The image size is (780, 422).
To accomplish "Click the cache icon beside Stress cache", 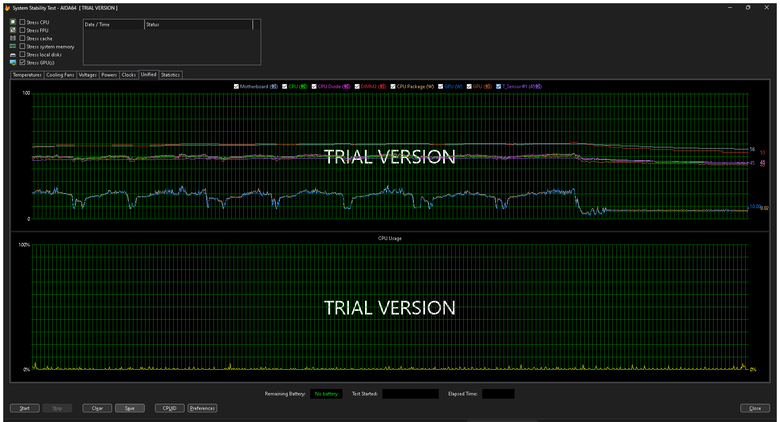I will 13,38.
